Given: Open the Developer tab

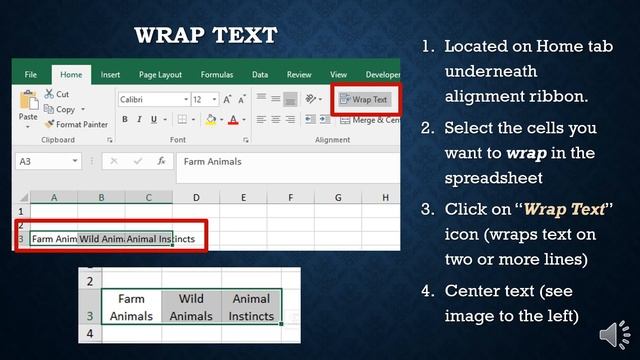Looking at the screenshot, I should [x=382, y=75].
